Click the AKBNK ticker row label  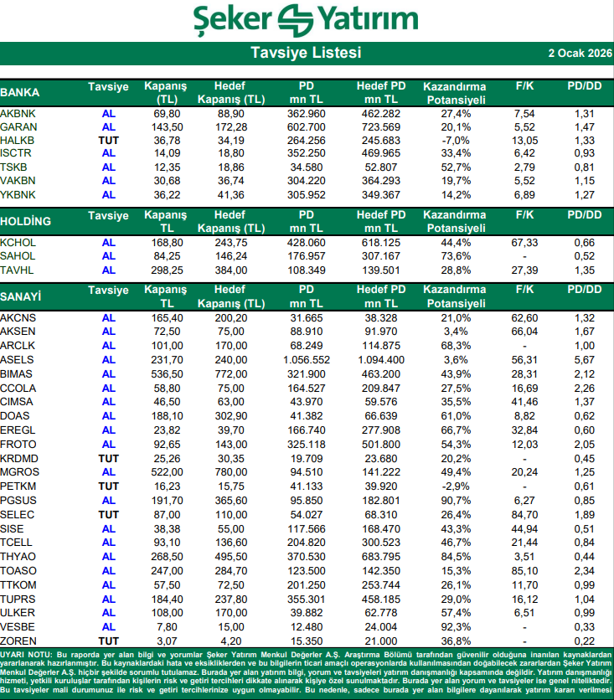pyautogui.click(x=18, y=113)
